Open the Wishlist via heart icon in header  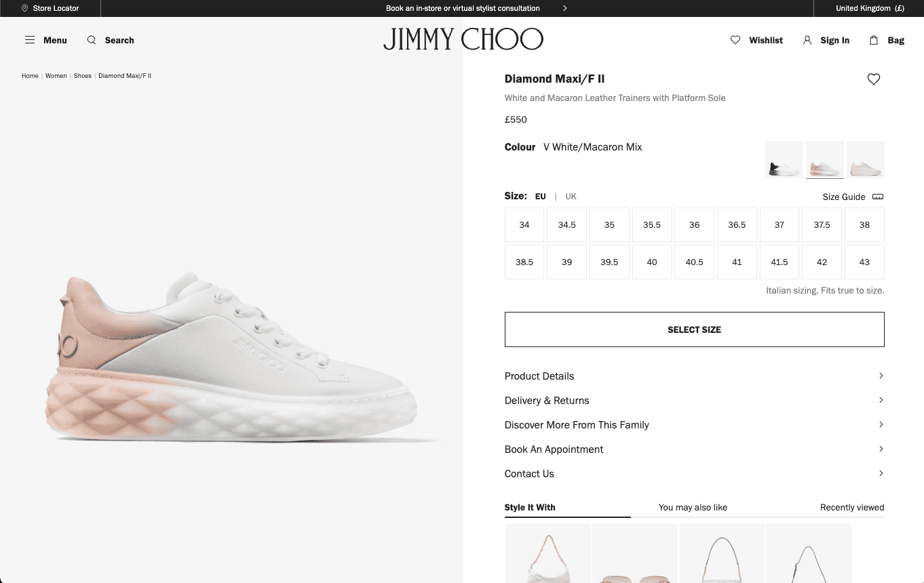735,40
